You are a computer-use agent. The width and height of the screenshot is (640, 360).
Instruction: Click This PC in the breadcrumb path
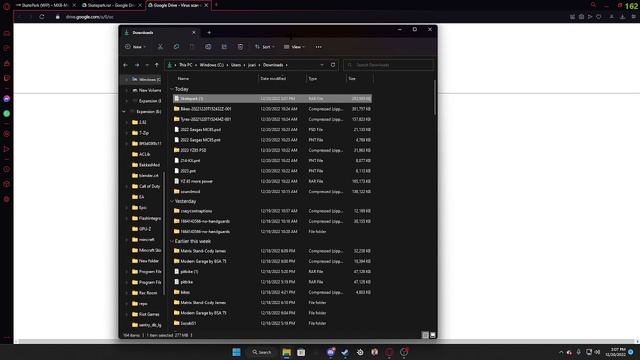coord(186,65)
